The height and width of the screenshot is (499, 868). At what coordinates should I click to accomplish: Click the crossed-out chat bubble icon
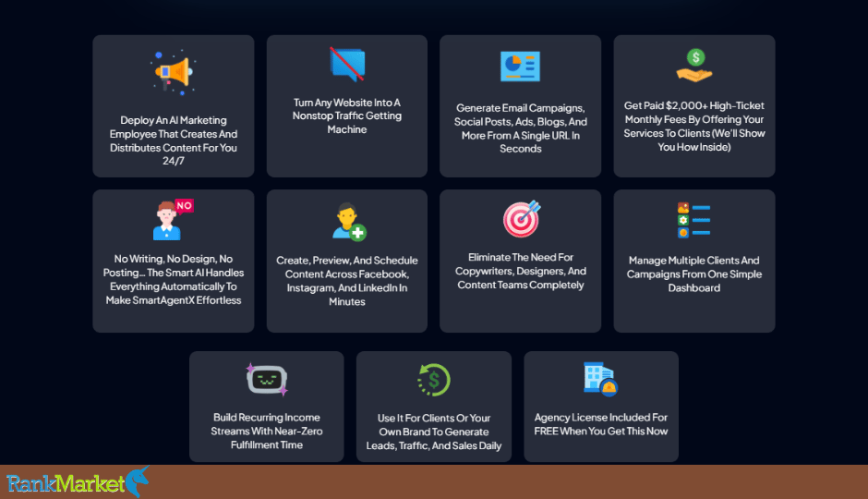347,65
